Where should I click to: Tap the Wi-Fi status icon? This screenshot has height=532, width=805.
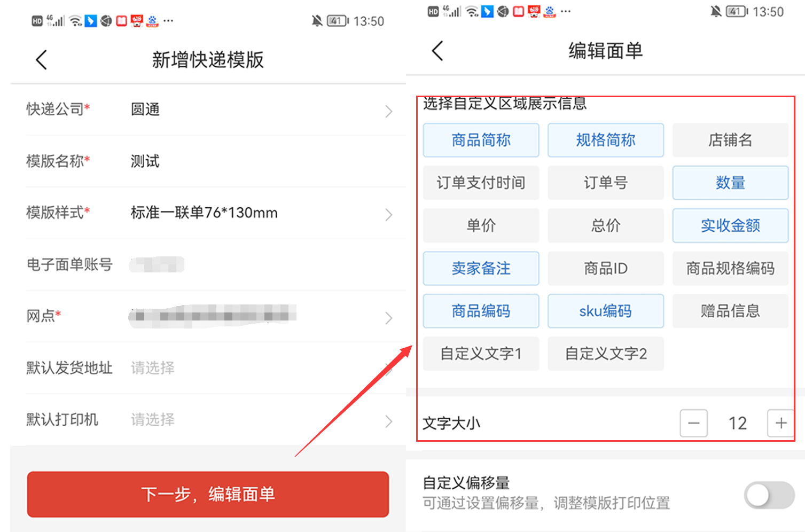76,21
